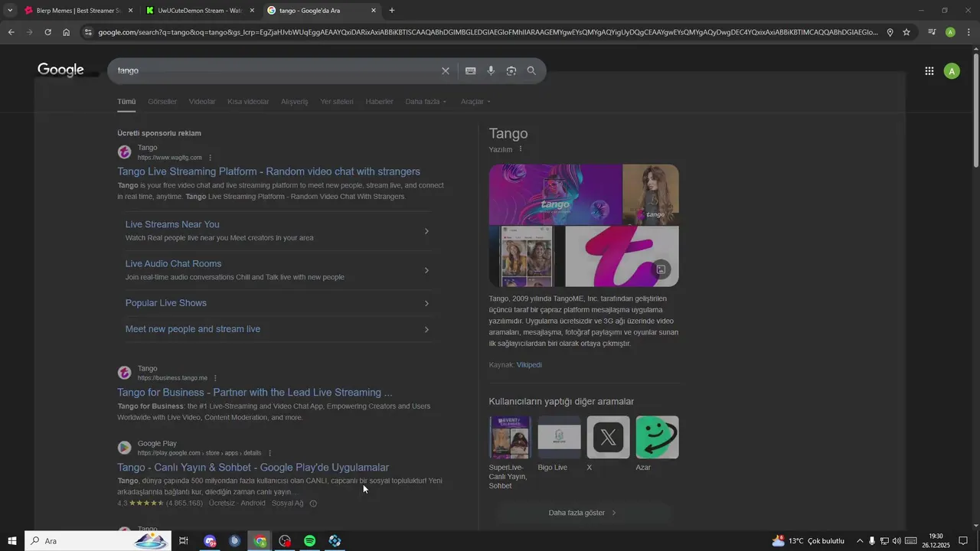980x551 pixels.
Task: Open Popular Live Shows sitelink chevron
Action: [426, 304]
